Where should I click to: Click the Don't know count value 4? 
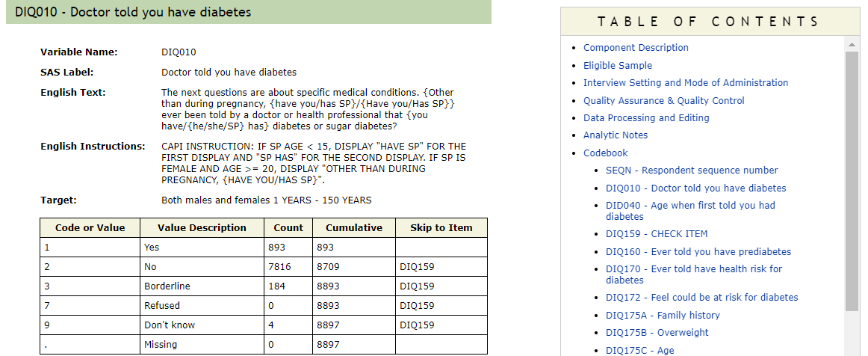pyautogui.click(x=271, y=325)
